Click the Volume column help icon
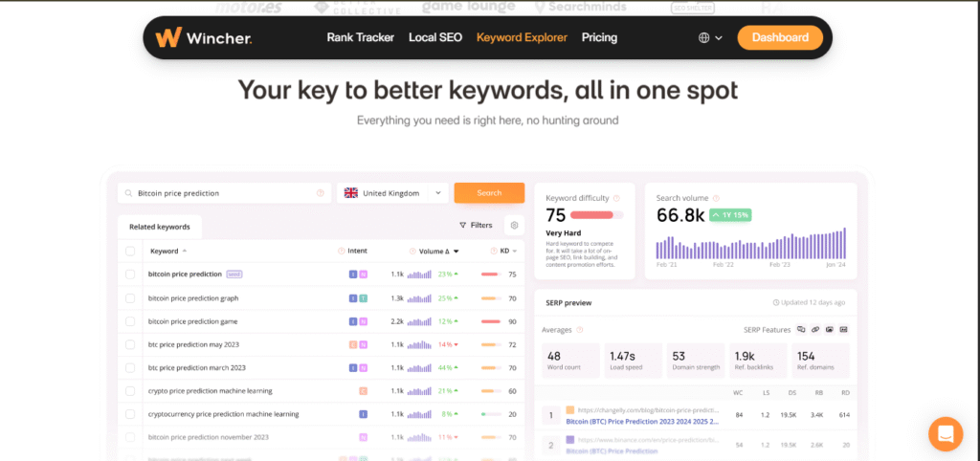This screenshot has width=980, height=461. (412, 252)
